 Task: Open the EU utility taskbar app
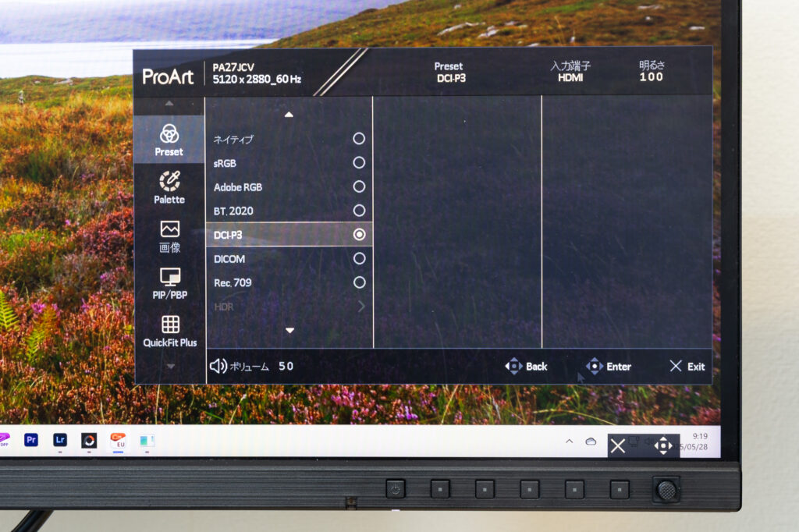pos(119,440)
